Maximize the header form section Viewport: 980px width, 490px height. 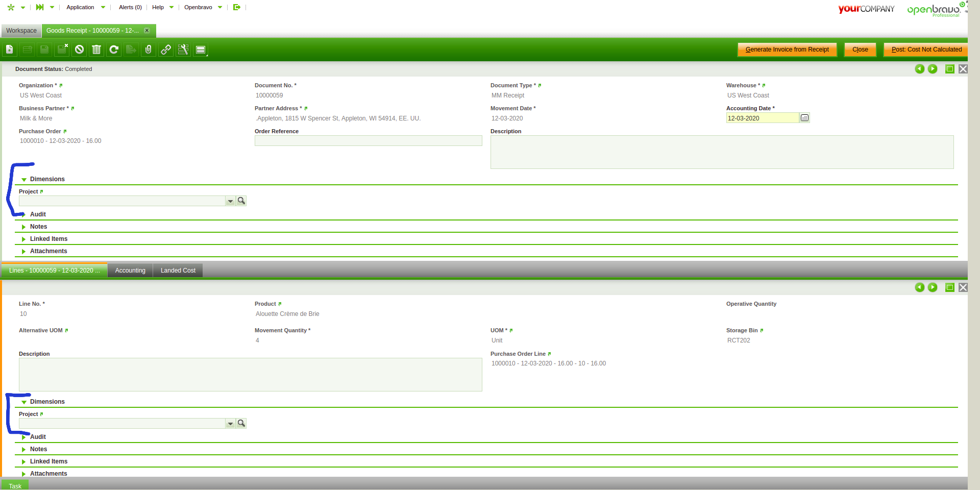[x=950, y=69]
